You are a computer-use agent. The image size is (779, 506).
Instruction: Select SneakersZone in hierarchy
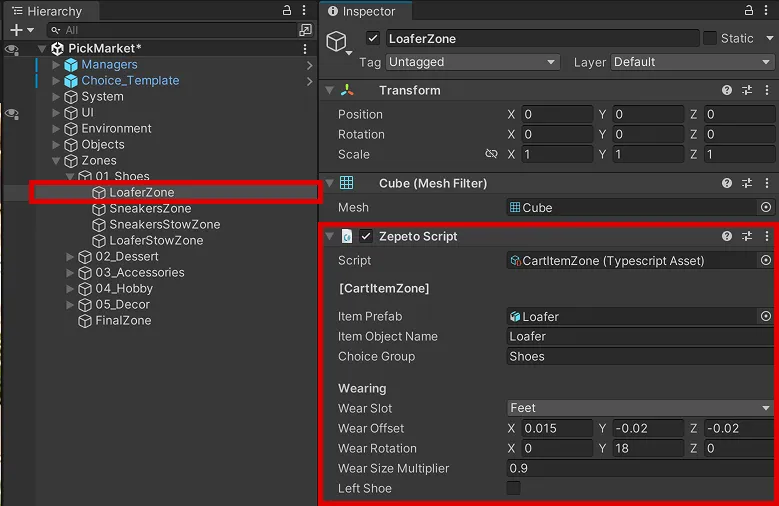pos(150,208)
